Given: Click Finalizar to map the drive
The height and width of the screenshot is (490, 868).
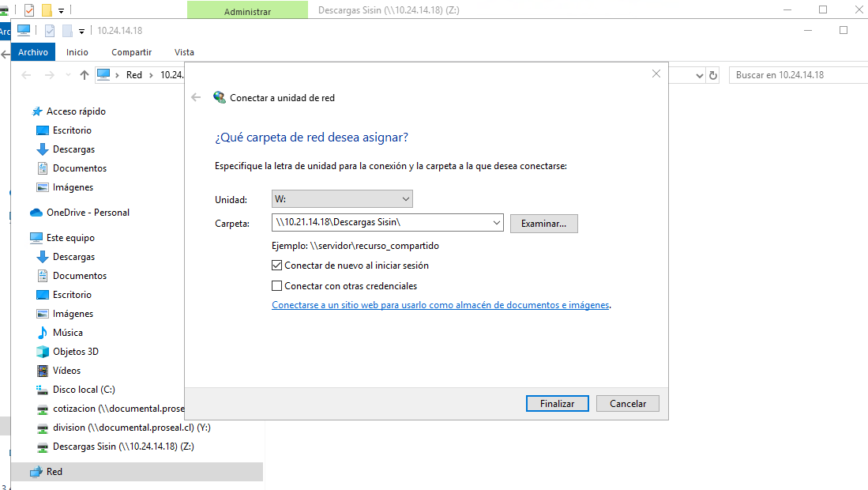Looking at the screenshot, I should (x=557, y=403).
